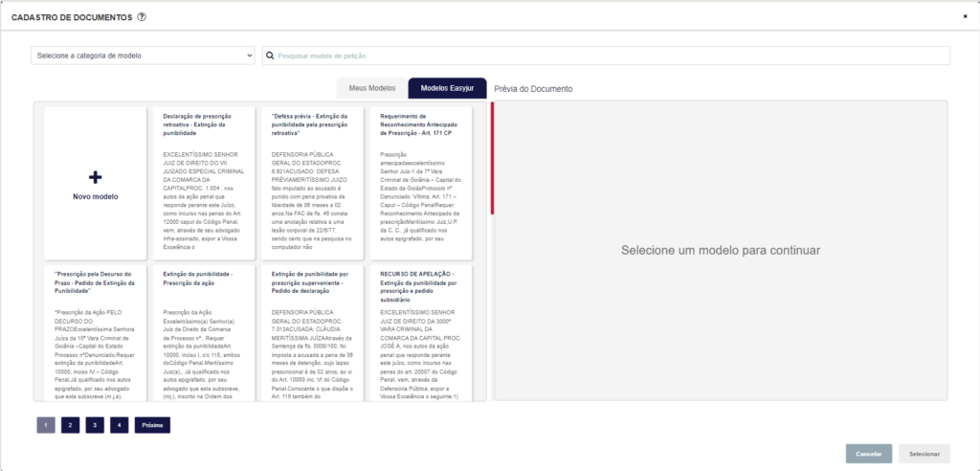Select Prescrição pela Decurso do Prazo template
The width and height of the screenshot is (980, 471).
coord(95,333)
